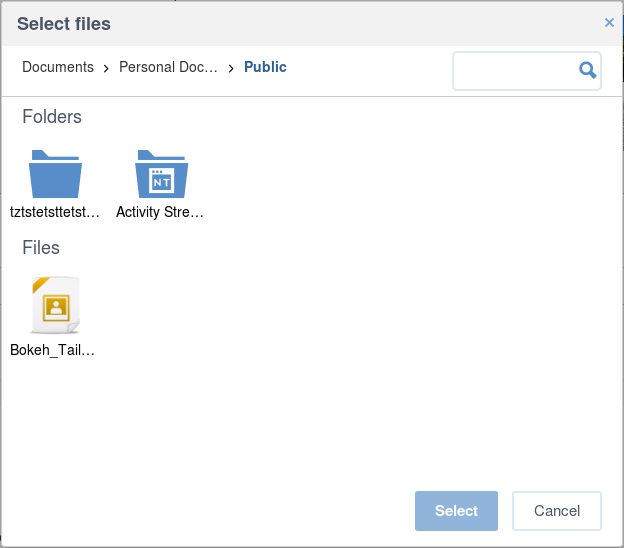Navigate to Personal Doc... breadcrumb
The height and width of the screenshot is (548, 624).
(168, 67)
